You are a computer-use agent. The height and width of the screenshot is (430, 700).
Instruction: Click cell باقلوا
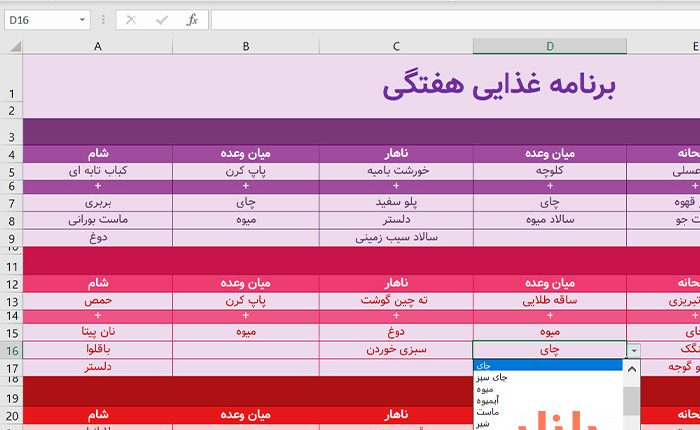click(98, 350)
